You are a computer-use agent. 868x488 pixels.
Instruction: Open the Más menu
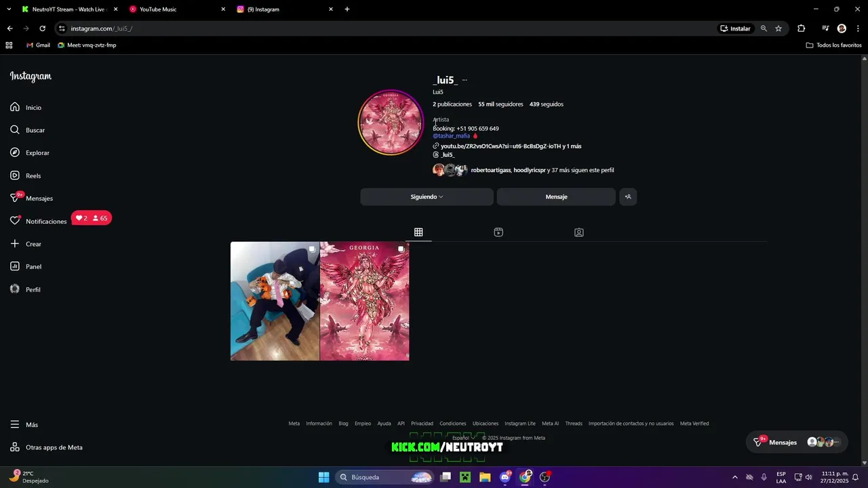24,424
